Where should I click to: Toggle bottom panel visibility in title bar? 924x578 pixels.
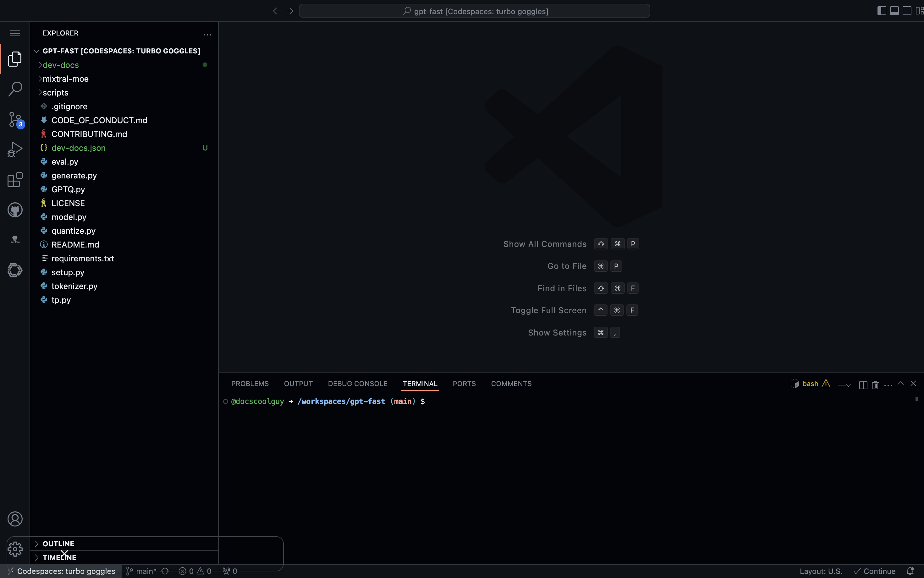point(894,11)
